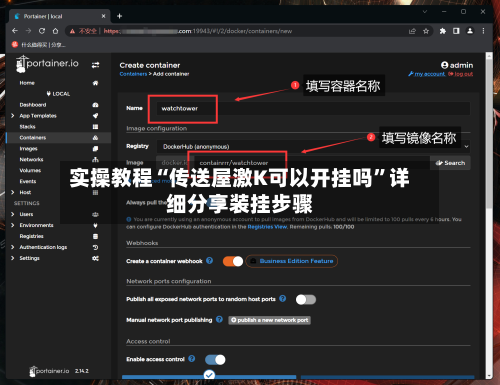The image size is (500, 385).
Task: Expand the Authentication logs chevron
Action: click(x=13, y=247)
